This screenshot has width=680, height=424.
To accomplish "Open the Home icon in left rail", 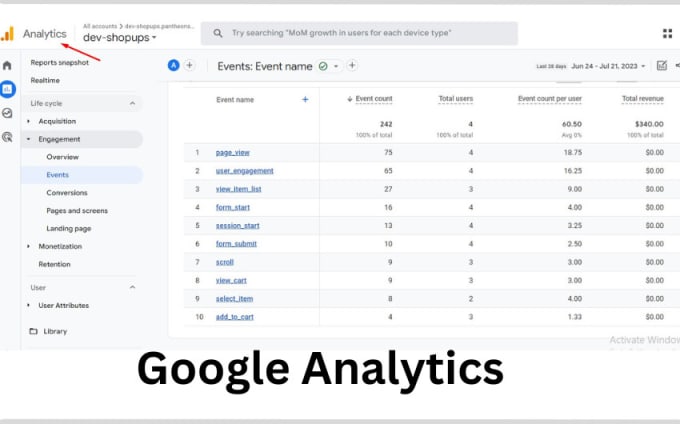I will [x=7, y=65].
